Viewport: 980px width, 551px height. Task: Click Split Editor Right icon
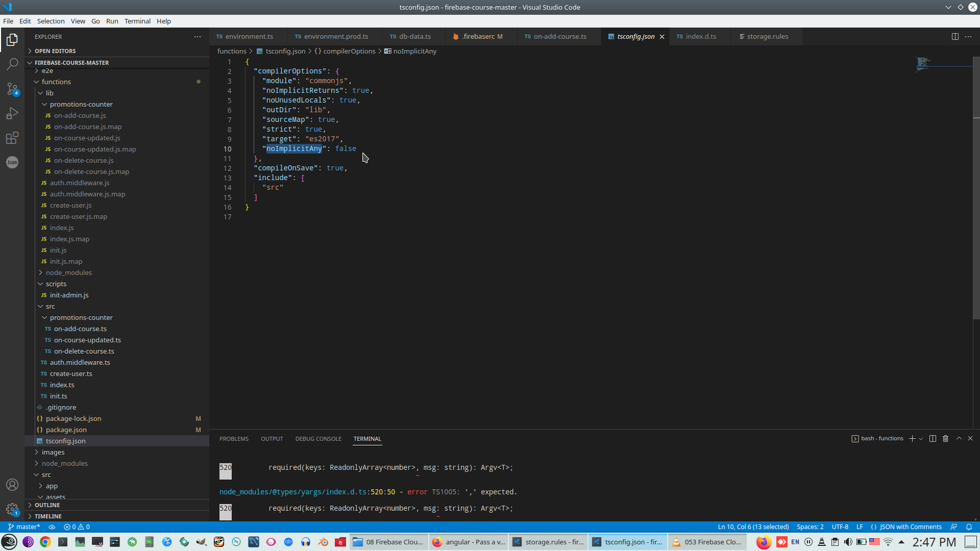pyautogui.click(x=955, y=37)
